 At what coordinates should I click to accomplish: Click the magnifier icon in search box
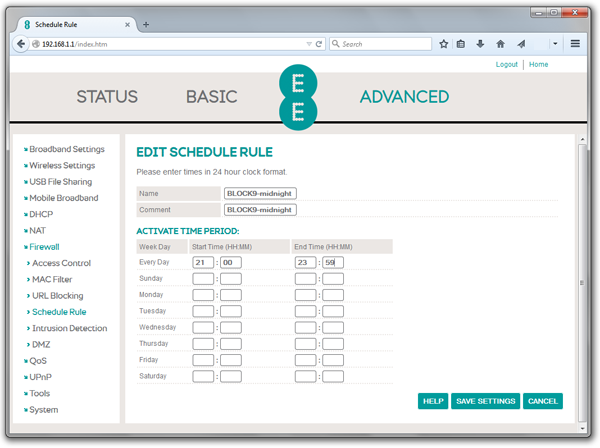click(336, 44)
